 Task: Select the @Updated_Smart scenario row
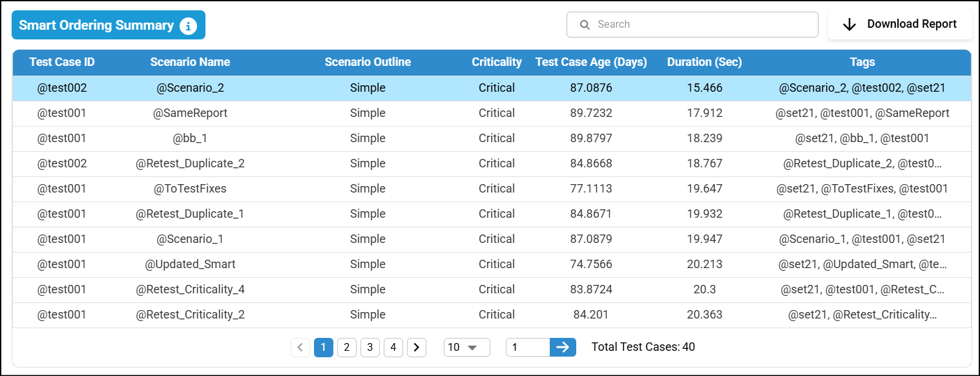190,264
